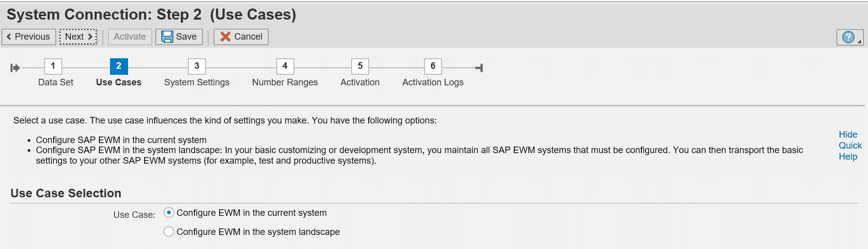
Task: Jump to roadmap step 4 box
Action: point(285,66)
